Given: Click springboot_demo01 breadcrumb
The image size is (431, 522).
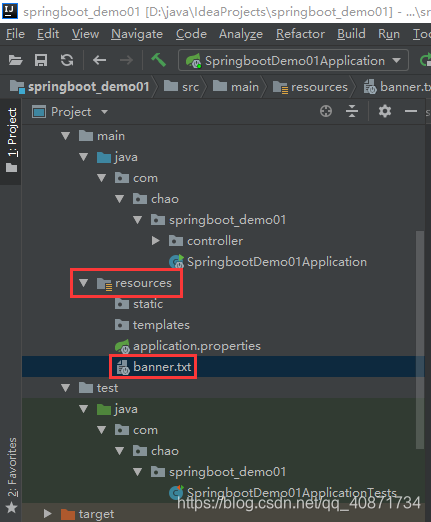Looking at the screenshot, I should [80, 87].
